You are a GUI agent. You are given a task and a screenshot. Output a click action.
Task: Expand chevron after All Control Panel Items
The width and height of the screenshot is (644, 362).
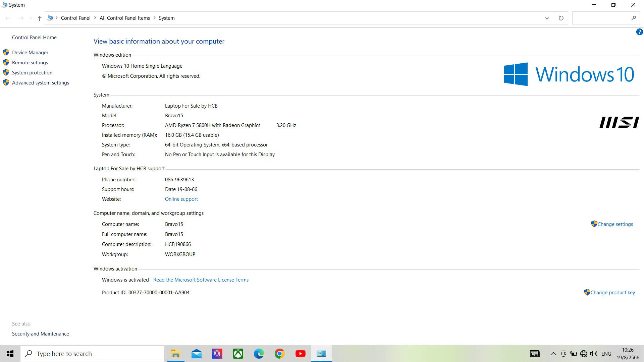coord(155,18)
